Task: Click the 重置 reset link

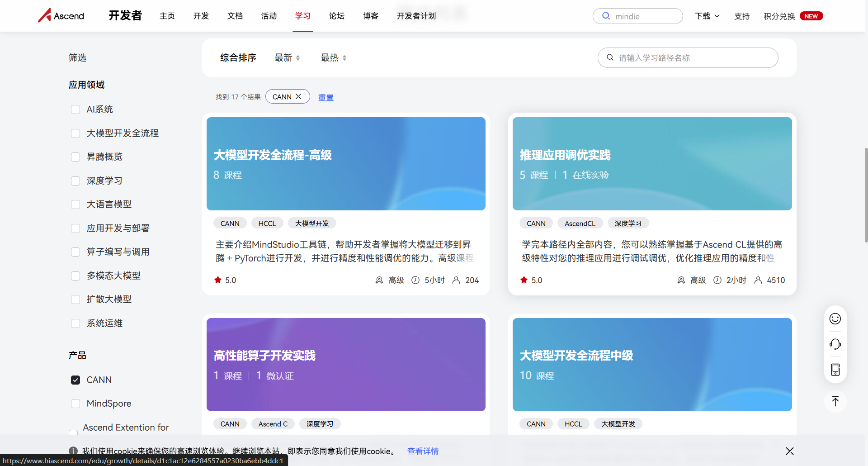Action: [x=326, y=97]
